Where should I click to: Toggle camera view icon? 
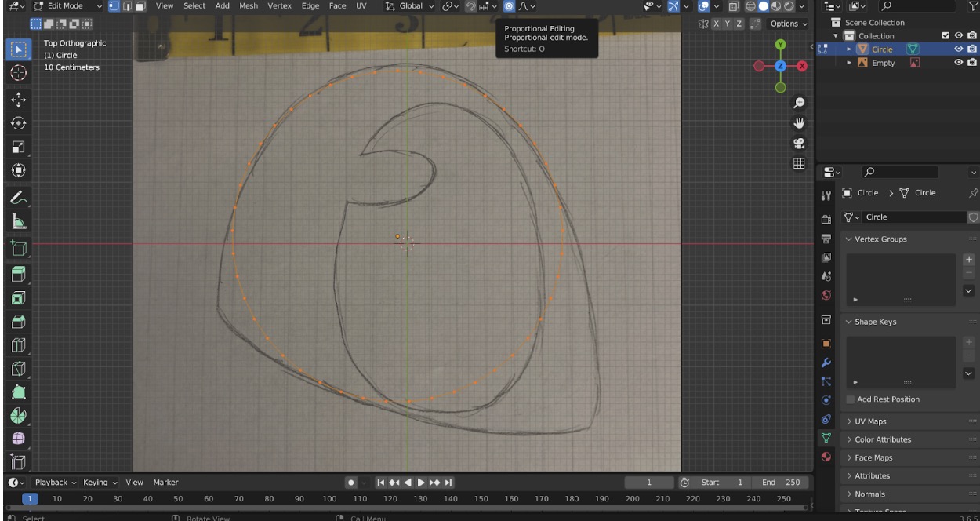coord(799,143)
